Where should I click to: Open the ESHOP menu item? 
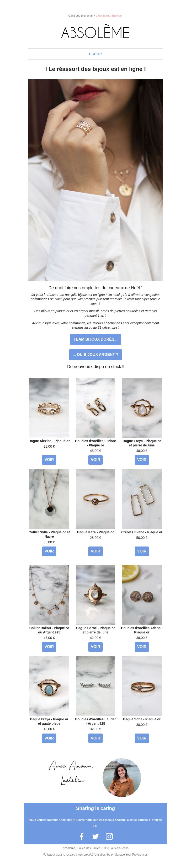pos(95,54)
